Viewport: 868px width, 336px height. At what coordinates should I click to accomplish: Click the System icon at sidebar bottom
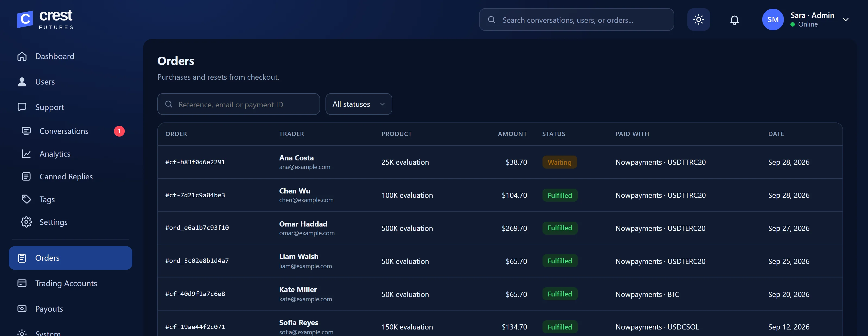coord(22,333)
